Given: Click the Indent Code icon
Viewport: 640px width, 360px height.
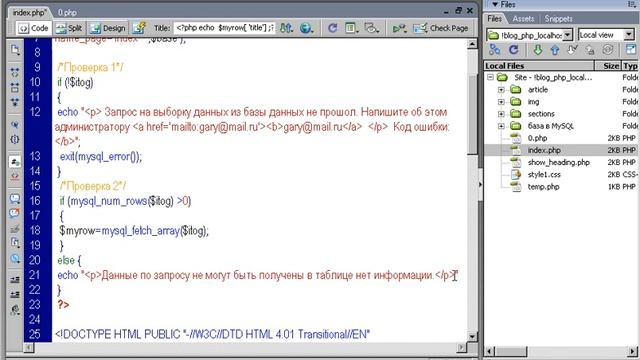Looking at the screenshot, I should pos(15,280).
